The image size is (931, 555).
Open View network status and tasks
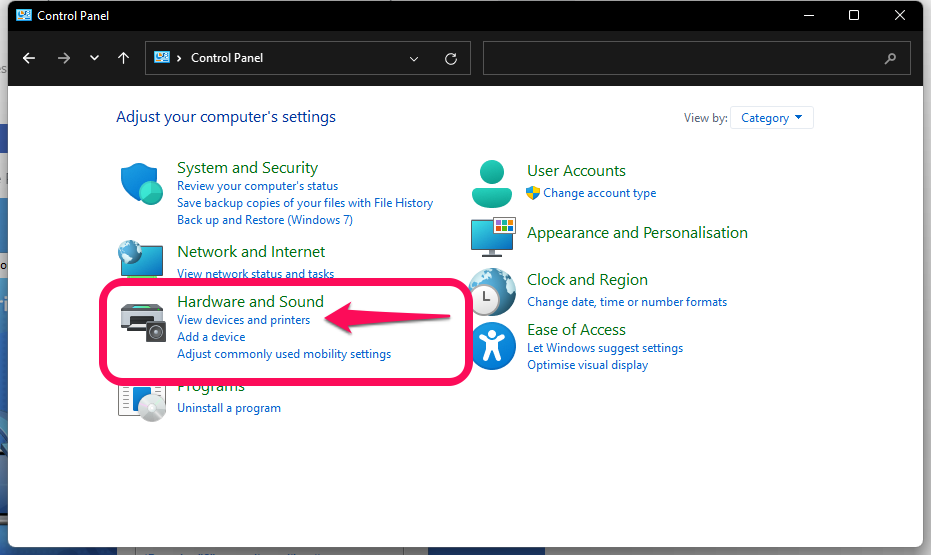(255, 274)
